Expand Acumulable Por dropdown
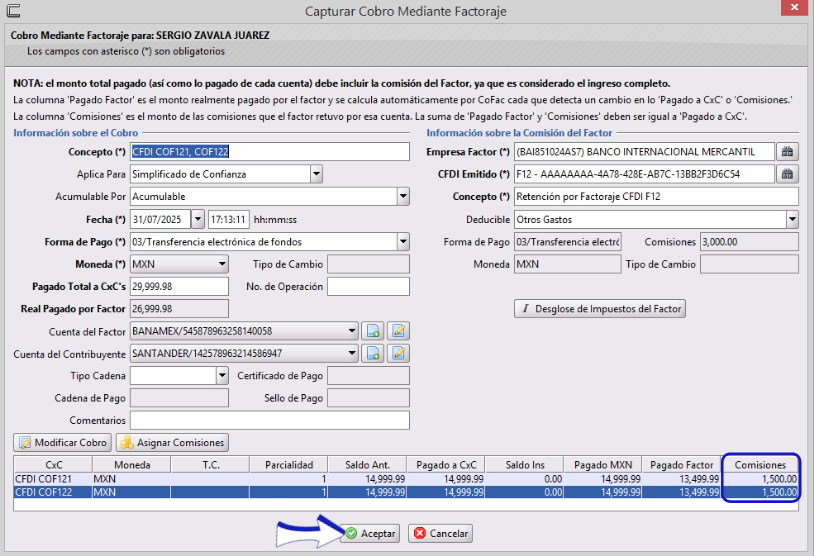Screen dimensions: 814x556 [403, 196]
